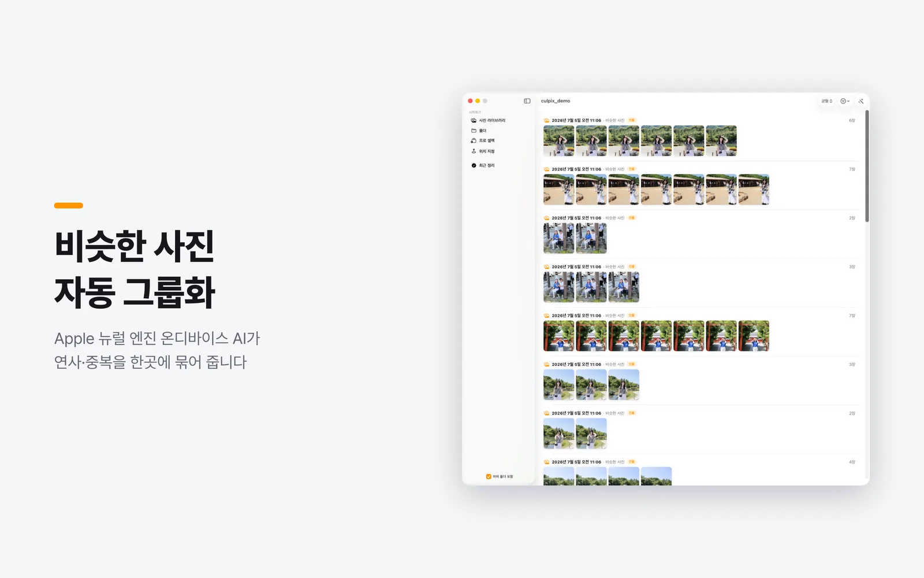
Task: Click the yellow minimize window button
Action: pos(478,101)
